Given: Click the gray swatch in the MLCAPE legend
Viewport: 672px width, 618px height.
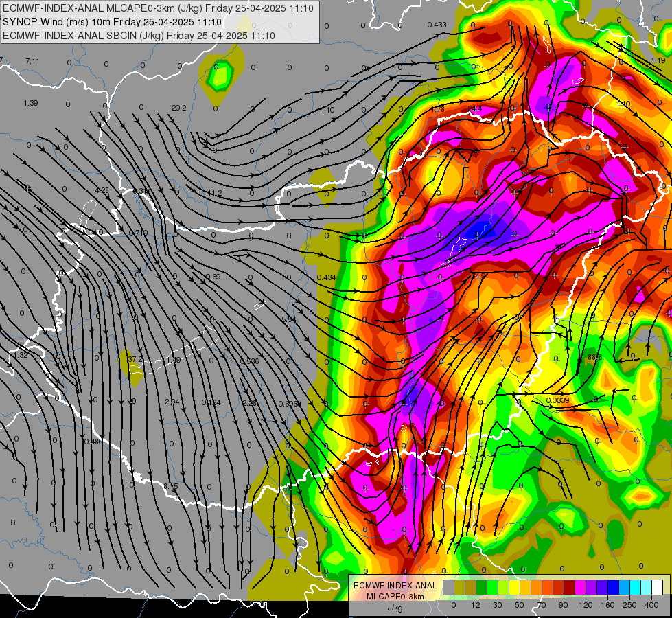Looking at the screenshot, I should [449, 587].
